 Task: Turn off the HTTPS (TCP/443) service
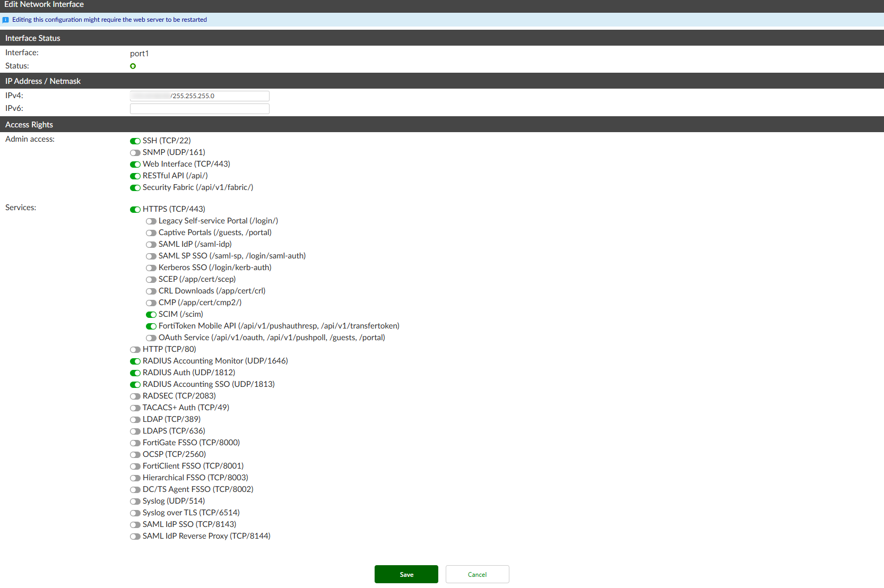click(135, 209)
